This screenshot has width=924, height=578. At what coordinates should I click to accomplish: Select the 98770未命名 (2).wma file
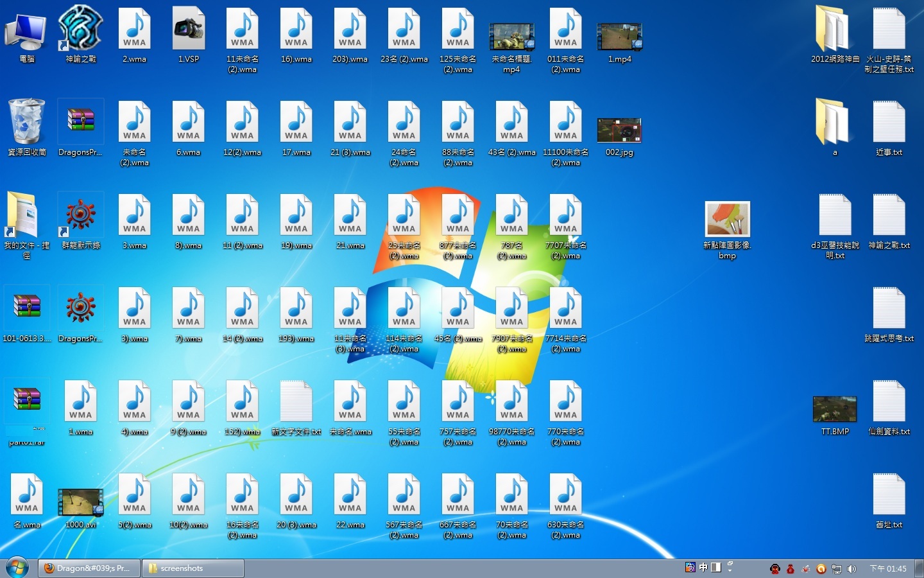pos(512,413)
